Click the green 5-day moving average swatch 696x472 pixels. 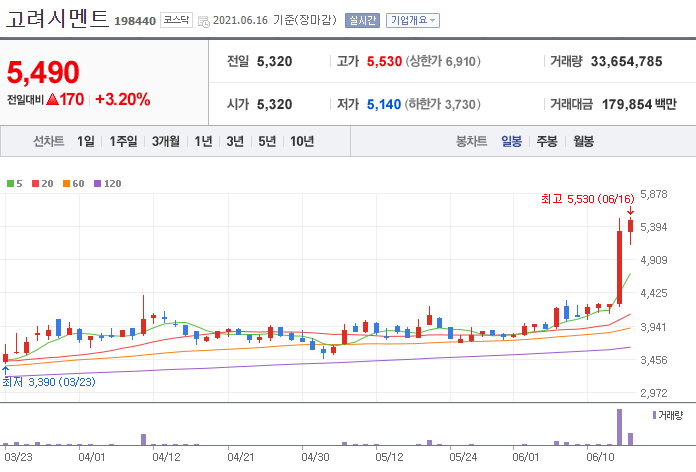pyautogui.click(x=10, y=183)
